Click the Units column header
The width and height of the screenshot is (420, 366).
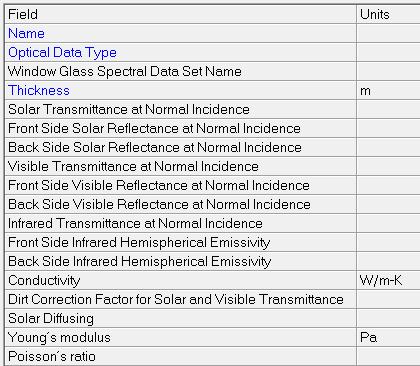388,14
